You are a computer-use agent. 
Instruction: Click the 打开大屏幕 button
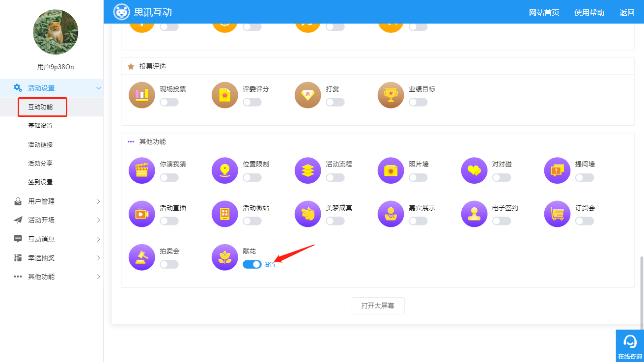[378, 306]
